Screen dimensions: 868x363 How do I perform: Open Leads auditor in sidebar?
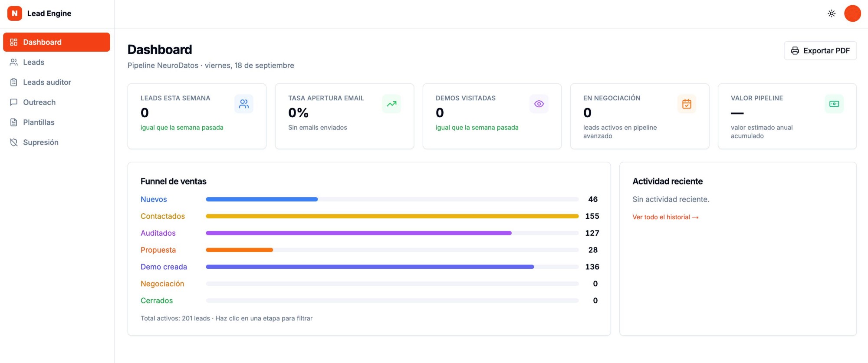pyautogui.click(x=56, y=82)
